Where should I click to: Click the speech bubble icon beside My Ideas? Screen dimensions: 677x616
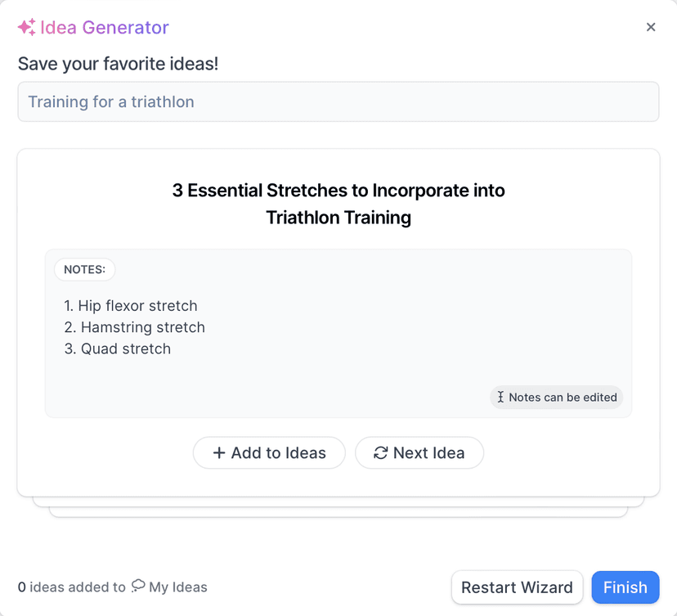tap(138, 586)
